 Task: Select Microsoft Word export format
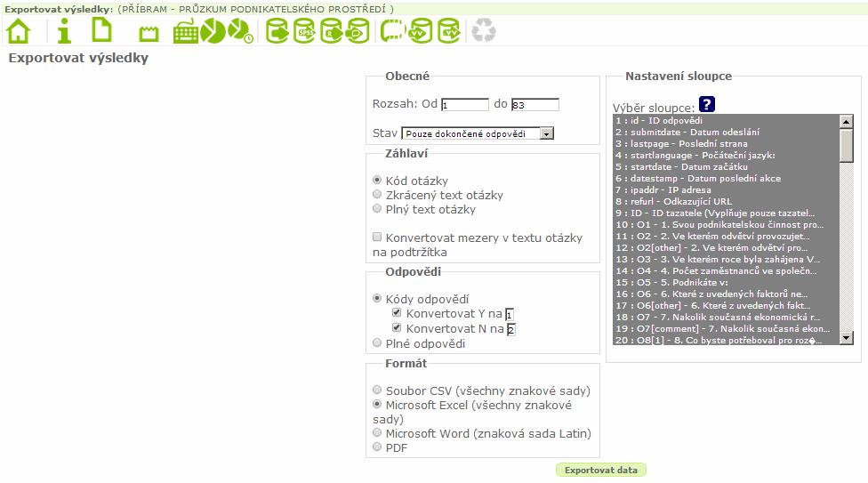[x=377, y=432]
